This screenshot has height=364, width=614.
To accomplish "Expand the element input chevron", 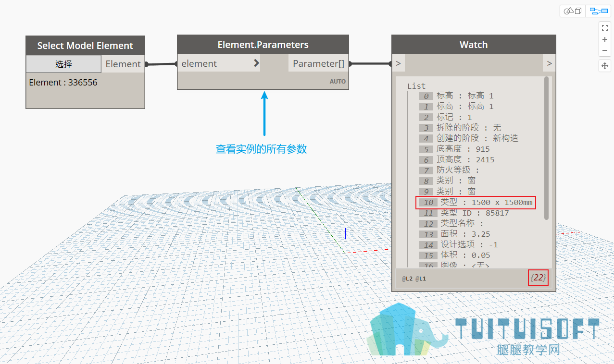I will (x=256, y=63).
